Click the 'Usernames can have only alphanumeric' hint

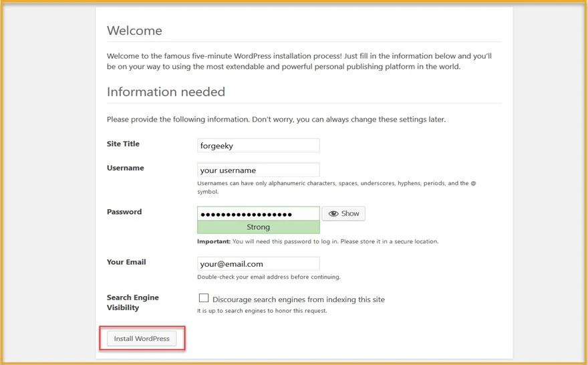tap(336, 187)
